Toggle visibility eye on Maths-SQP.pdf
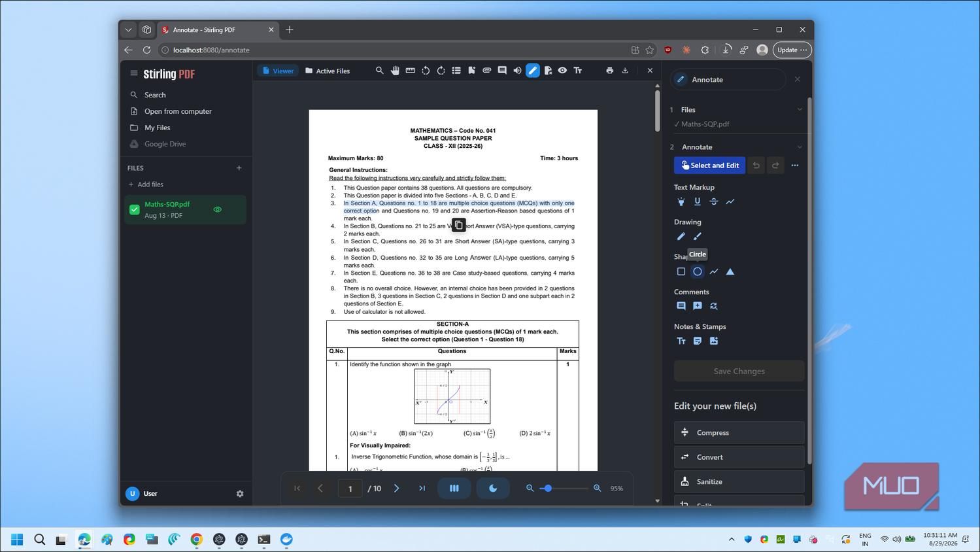The image size is (980, 552). tap(218, 209)
